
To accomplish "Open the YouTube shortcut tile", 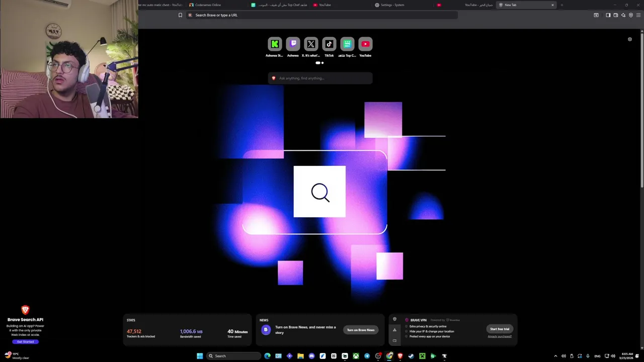I will (x=365, y=44).
